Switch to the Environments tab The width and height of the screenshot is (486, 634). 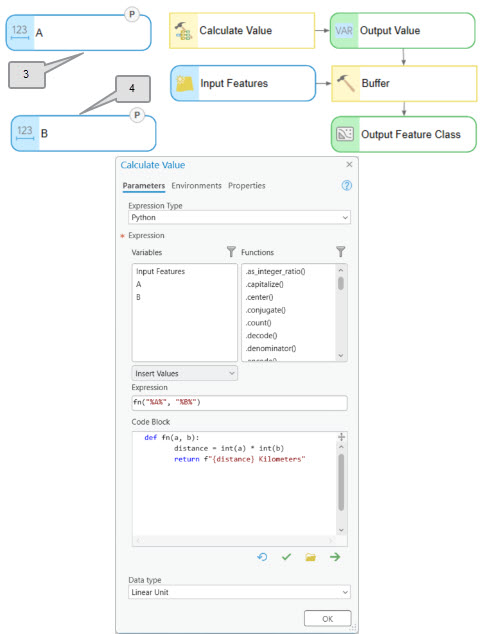point(197,186)
